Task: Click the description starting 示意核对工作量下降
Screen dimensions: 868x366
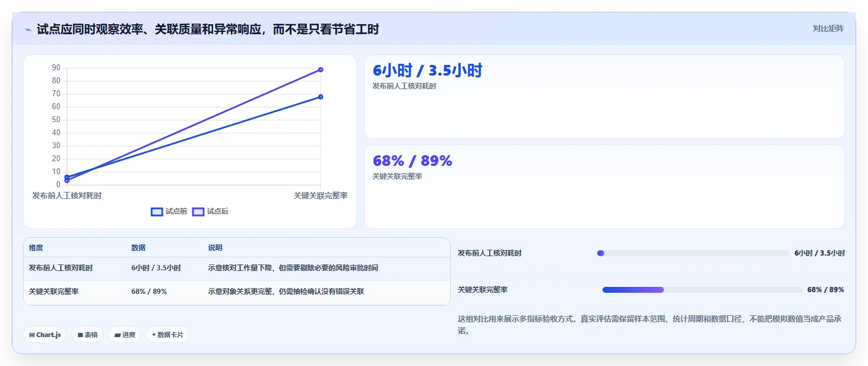Action: click(x=293, y=268)
